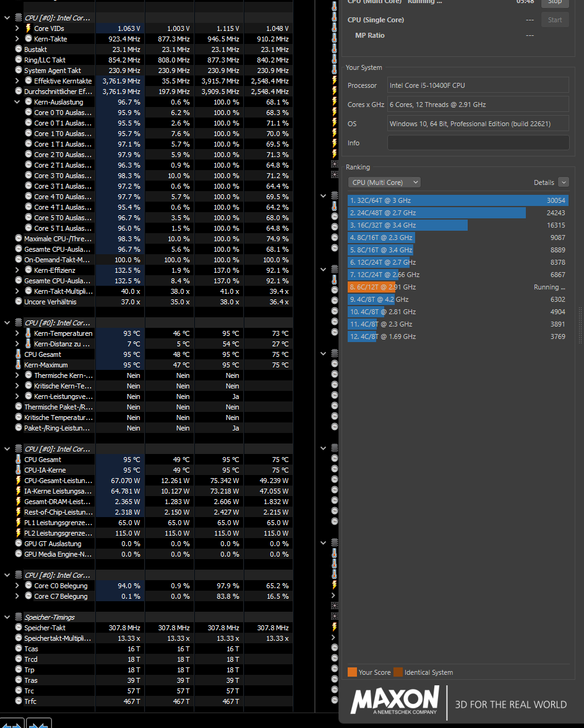
Task: Expand the Core C0 Belegung row
Action: [x=17, y=586]
